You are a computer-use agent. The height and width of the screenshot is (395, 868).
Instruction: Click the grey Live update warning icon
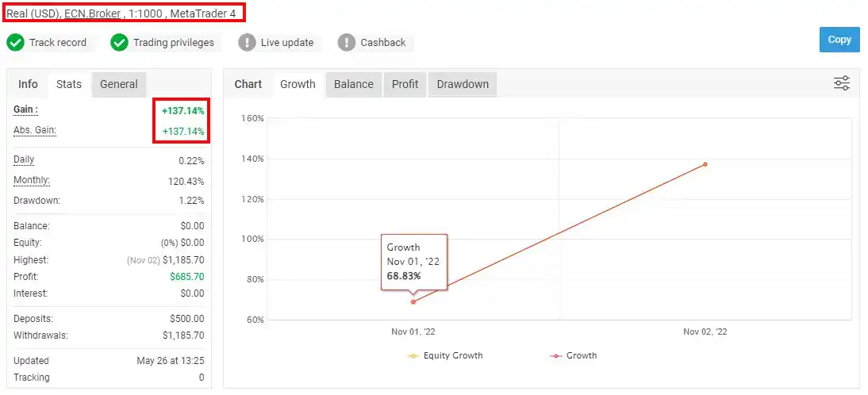[x=247, y=43]
